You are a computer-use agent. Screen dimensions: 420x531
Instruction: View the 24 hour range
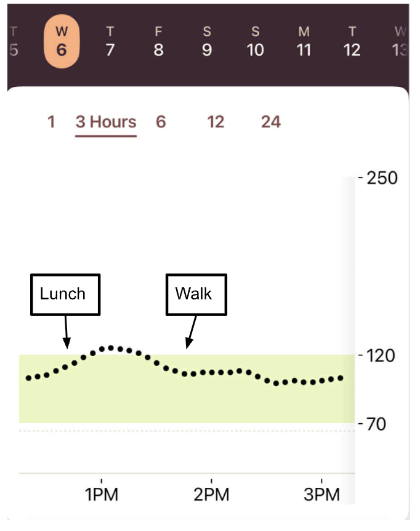pos(270,122)
